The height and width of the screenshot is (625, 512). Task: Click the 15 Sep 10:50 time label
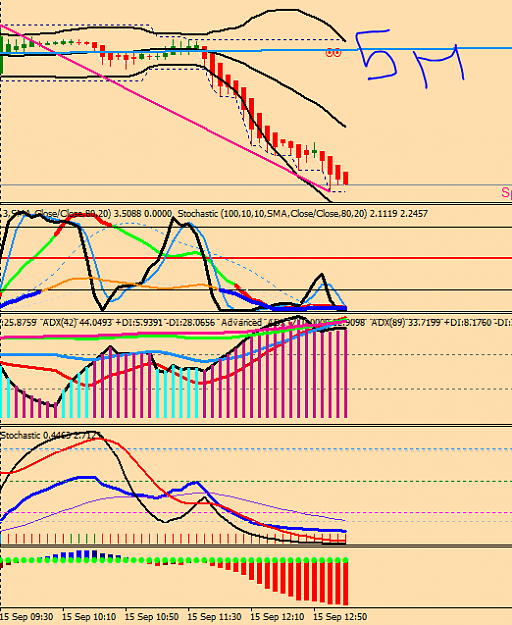(152, 617)
